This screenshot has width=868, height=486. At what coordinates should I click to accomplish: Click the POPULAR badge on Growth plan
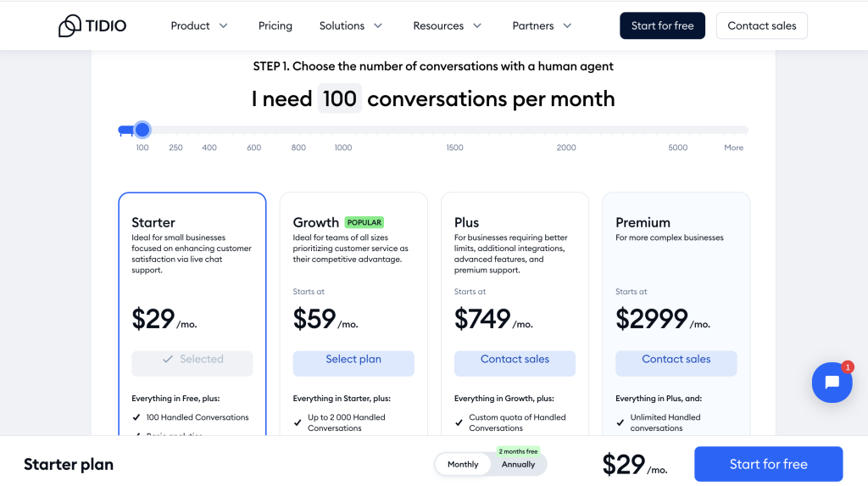[x=364, y=222]
